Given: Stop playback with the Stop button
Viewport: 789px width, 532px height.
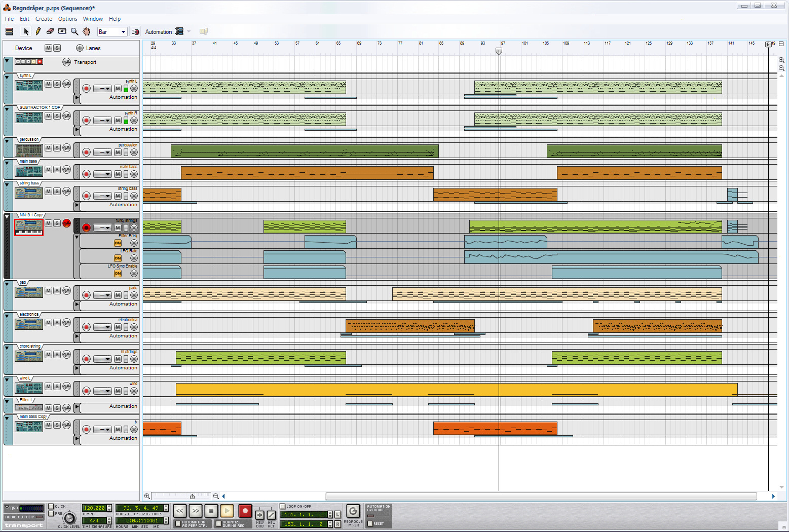Looking at the screenshot, I should click(x=211, y=511).
